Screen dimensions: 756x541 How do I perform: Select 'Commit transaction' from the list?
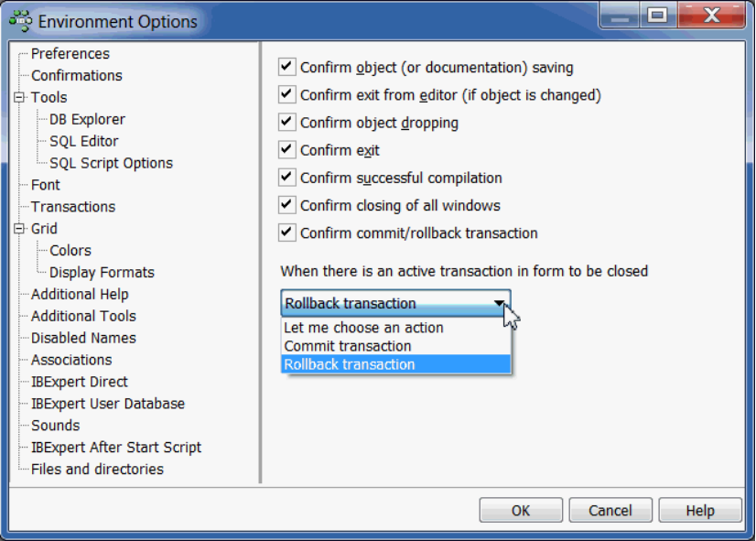click(348, 346)
